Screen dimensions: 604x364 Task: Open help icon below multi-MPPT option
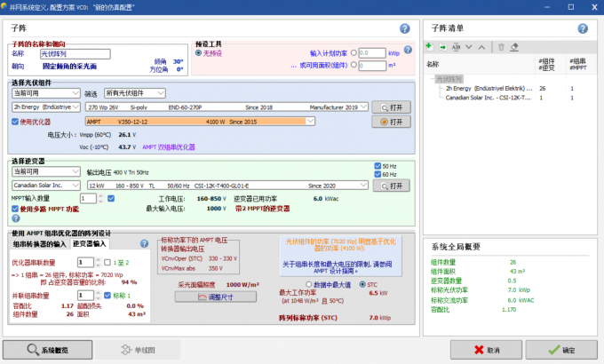click(16, 218)
